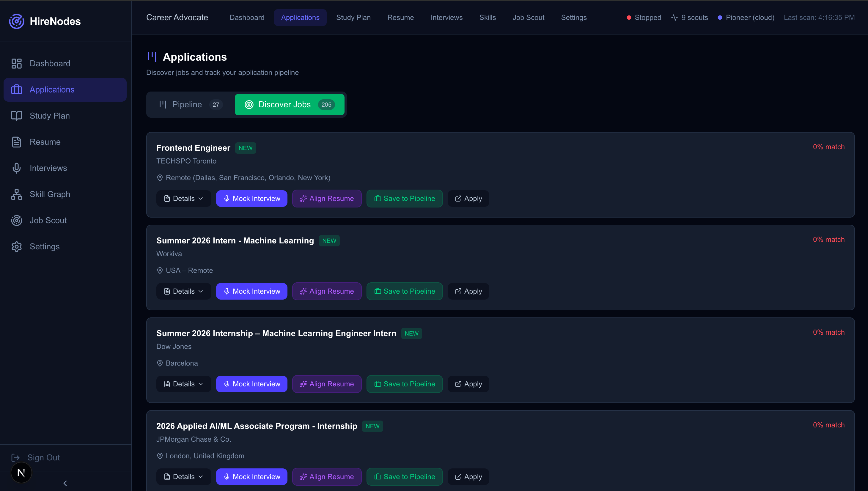The height and width of the screenshot is (491, 868).
Task: Expand Details for Frontend Engineer job
Action: [183, 199]
